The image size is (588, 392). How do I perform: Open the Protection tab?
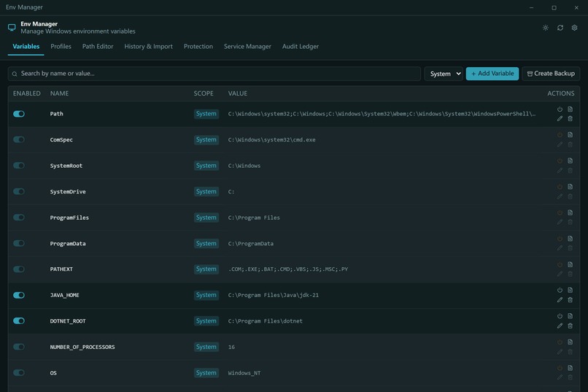click(x=198, y=47)
